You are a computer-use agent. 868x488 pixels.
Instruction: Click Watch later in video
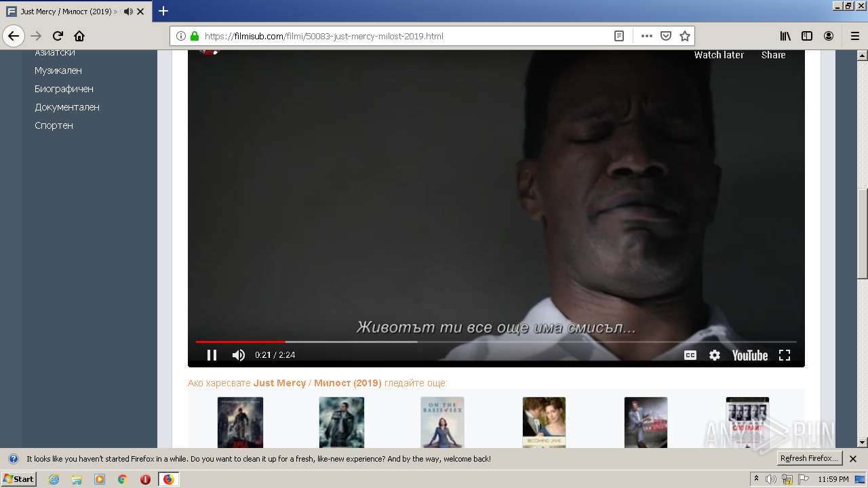(x=719, y=55)
